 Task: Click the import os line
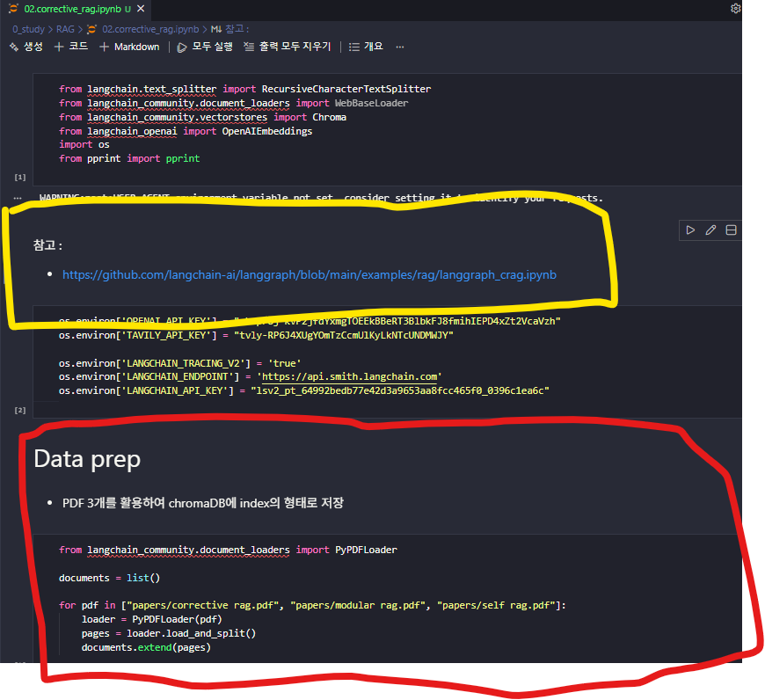(x=84, y=145)
